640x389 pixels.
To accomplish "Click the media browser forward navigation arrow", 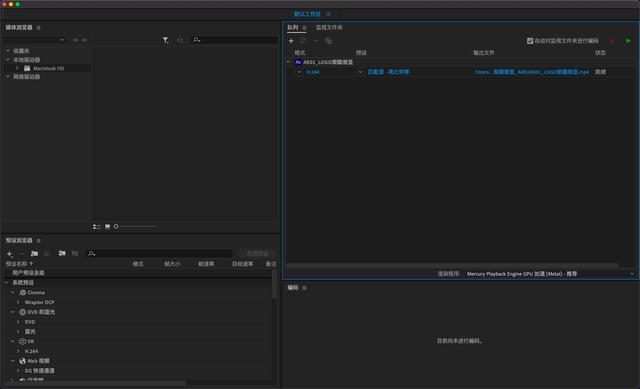I will click(x=84, y=40).
